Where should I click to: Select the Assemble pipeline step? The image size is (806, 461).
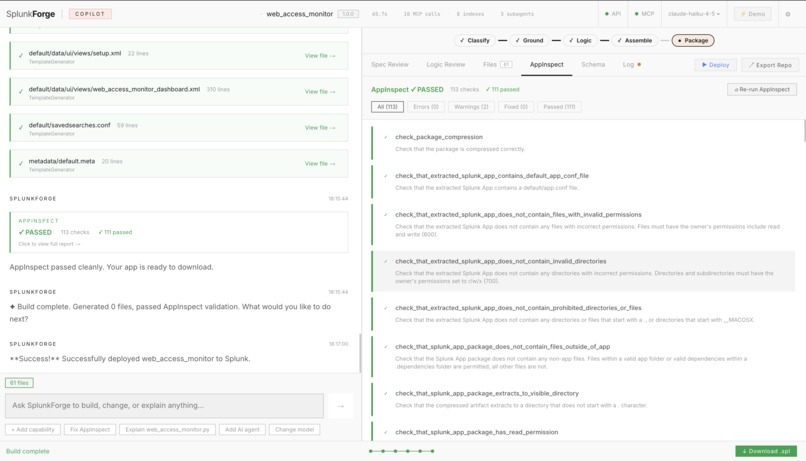(x=634, y=41)
